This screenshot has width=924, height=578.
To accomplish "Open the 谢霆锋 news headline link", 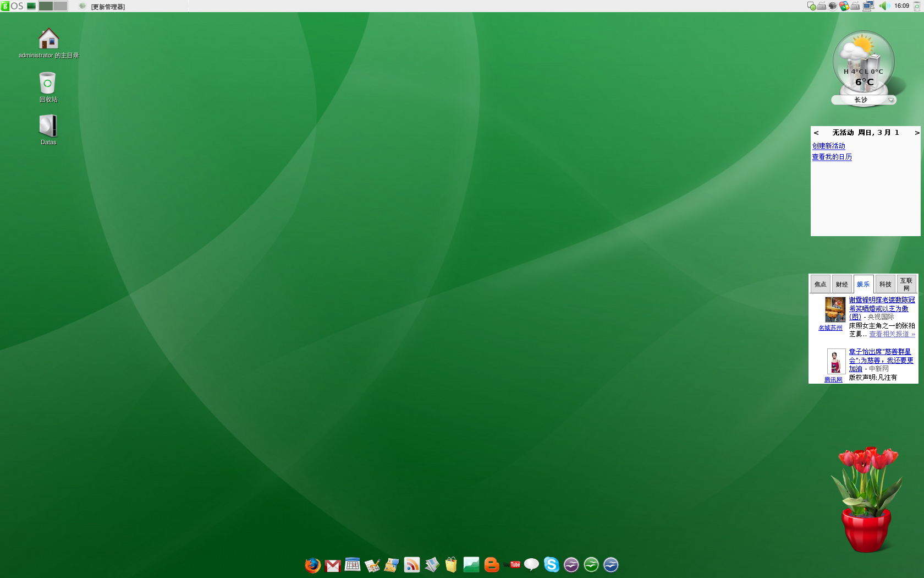I will point(882,308).
